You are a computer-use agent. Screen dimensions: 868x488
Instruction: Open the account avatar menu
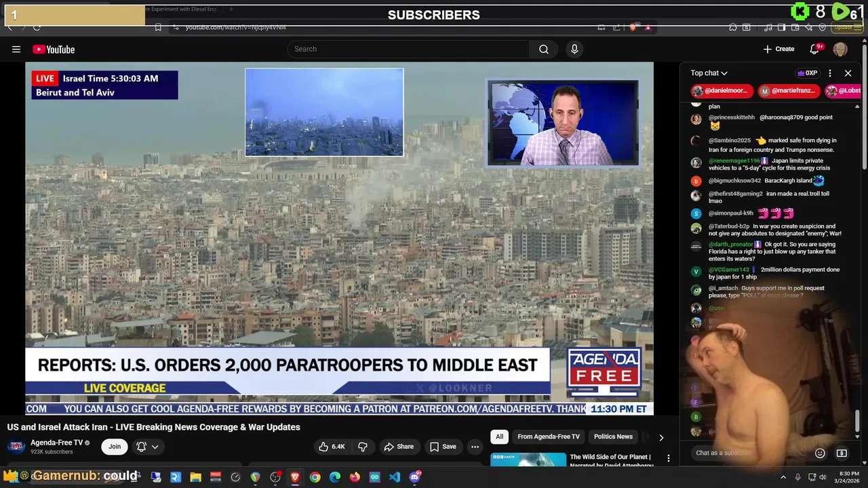(840, 49)
